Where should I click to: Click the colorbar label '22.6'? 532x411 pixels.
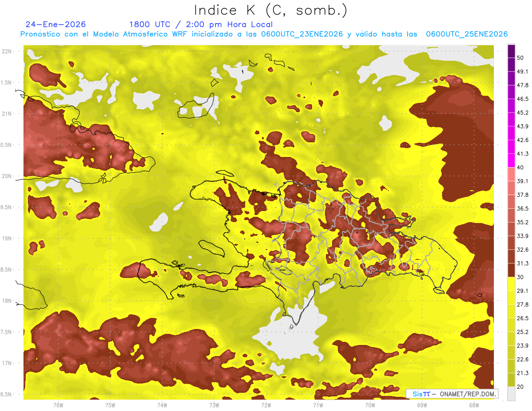click(x=523, y=359)
